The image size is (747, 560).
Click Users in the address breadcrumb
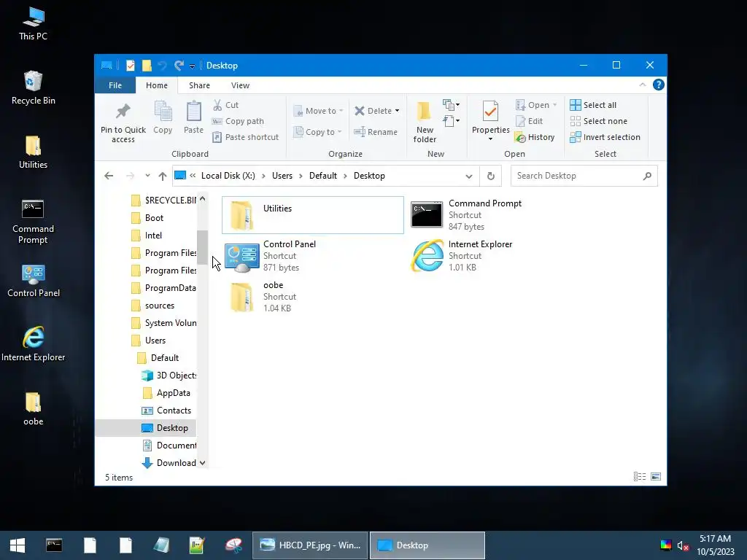pyautogui.click(x=282, y=176)
